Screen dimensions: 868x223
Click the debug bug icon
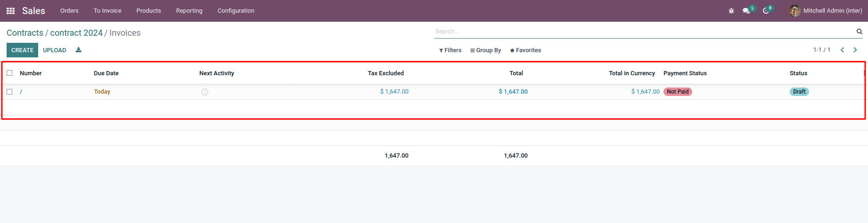click(731, 11)
